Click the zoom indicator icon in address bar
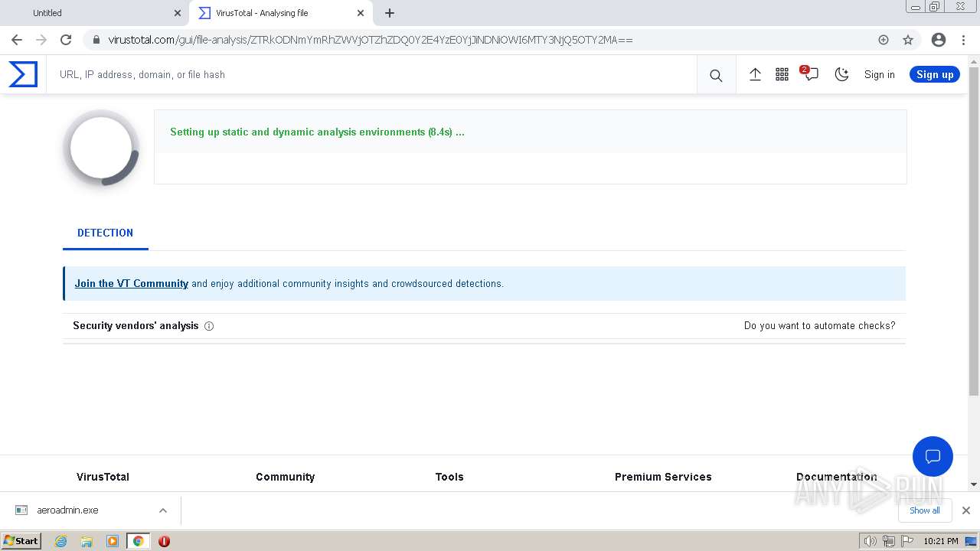Viewport: 980px width, 551px height. (x=884, y=40)
